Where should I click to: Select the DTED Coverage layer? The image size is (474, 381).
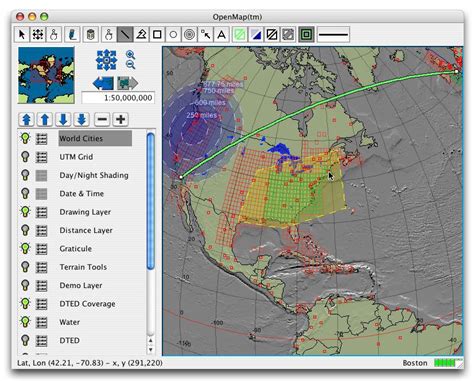(x=87, y=304)
